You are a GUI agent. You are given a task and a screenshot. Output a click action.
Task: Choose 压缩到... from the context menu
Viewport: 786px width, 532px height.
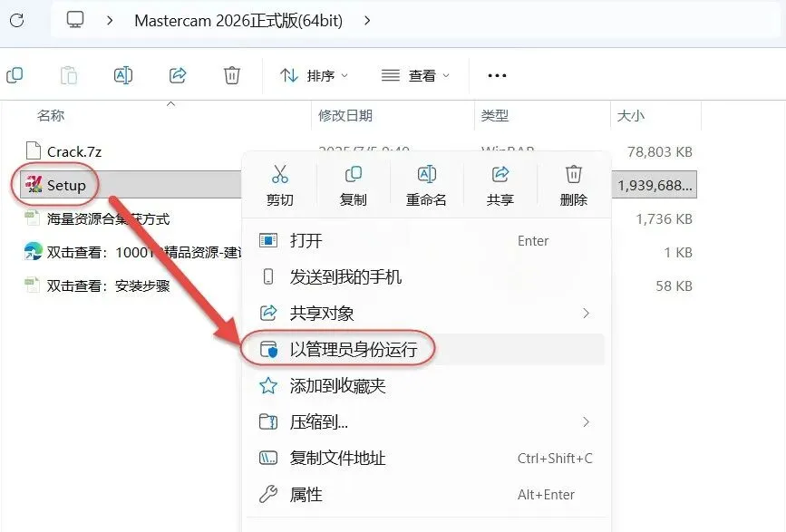pos(426,422)
